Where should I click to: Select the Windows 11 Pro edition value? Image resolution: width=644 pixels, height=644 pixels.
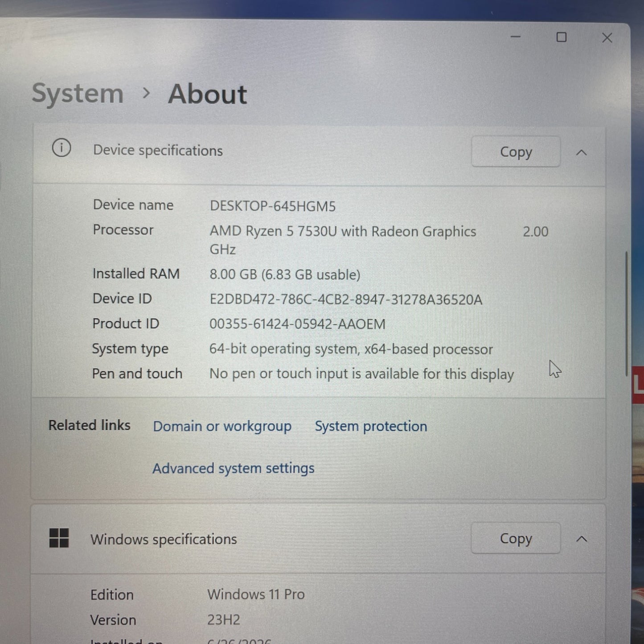point(256,594)
